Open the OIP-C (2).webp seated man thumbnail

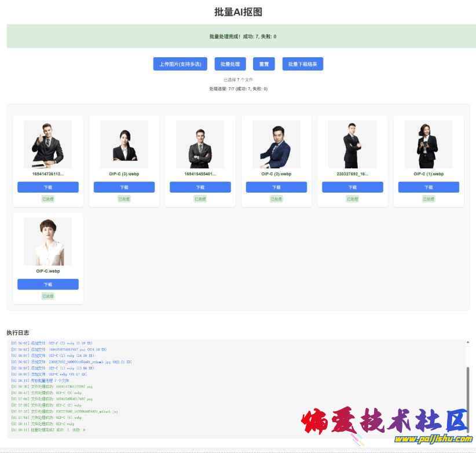point(276,144)
